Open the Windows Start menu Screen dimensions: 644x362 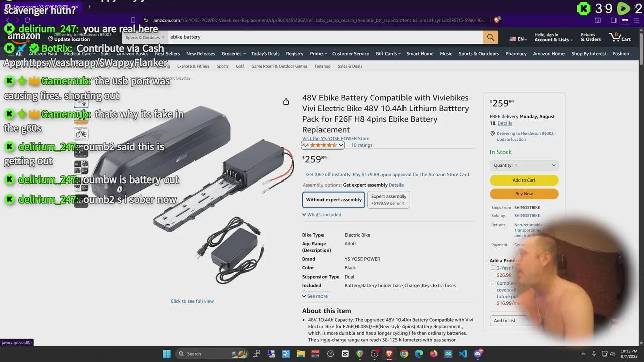pyautogui.click(x=167, y=354)
